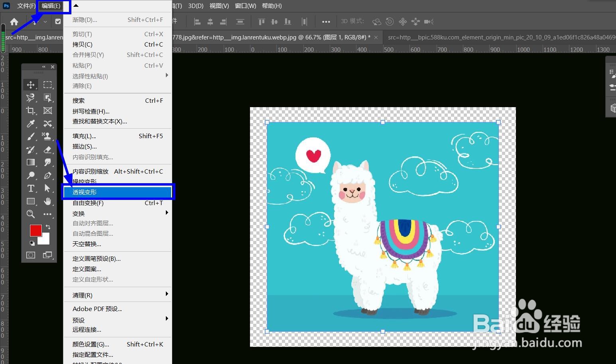Select the Object Selection tool

click(47, 98)
